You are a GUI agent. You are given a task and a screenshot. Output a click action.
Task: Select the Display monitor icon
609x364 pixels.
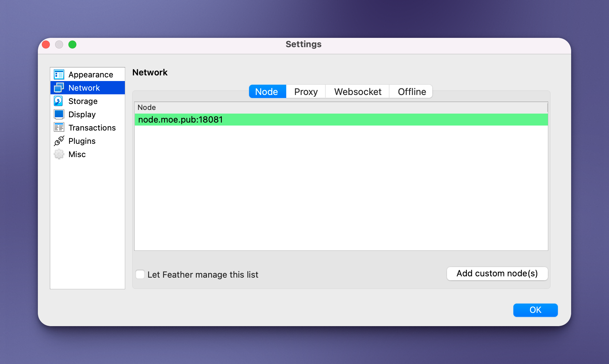pos(59,114)
